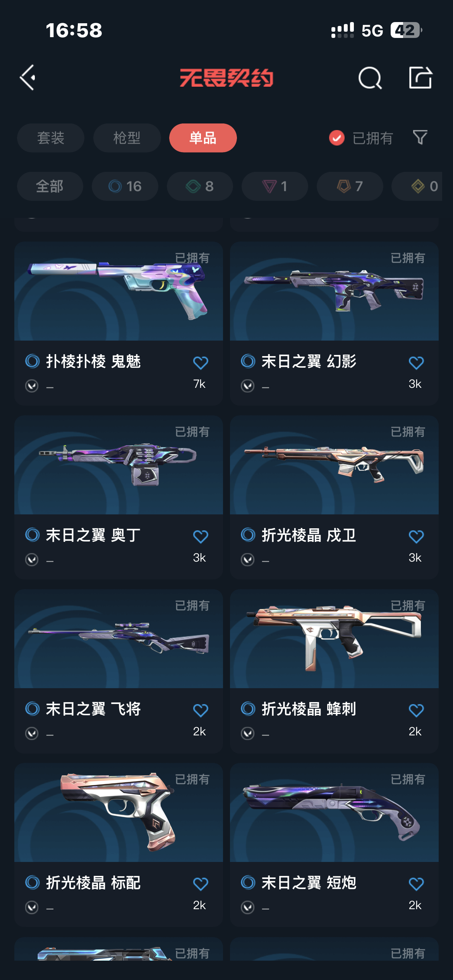Image resolution: width=453 pixels, height=980 pixels.
Task: Favorite the 末日之翼 幻影 heart icon
Action: point(416,363)
